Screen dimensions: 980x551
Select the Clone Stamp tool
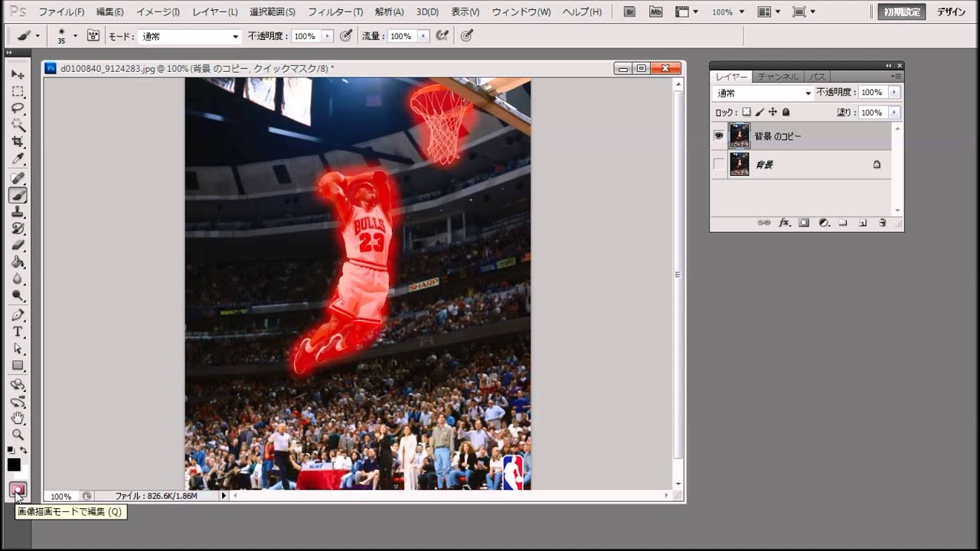(x=18, y=212)
